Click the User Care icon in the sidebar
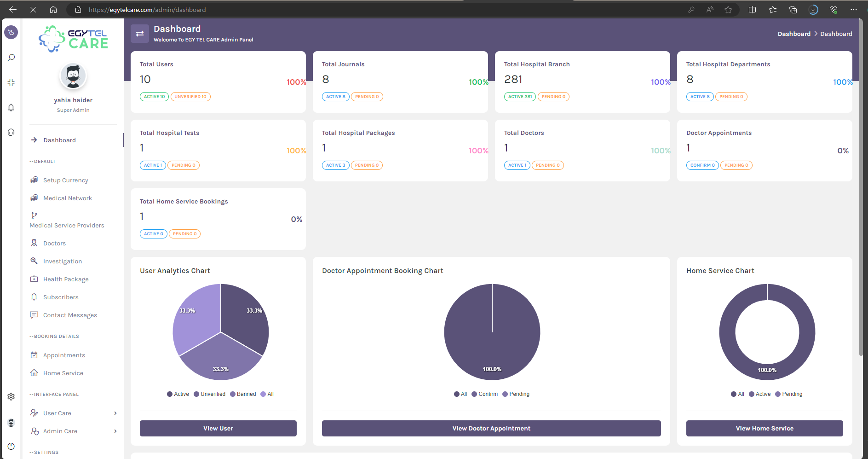 [34, 413]
